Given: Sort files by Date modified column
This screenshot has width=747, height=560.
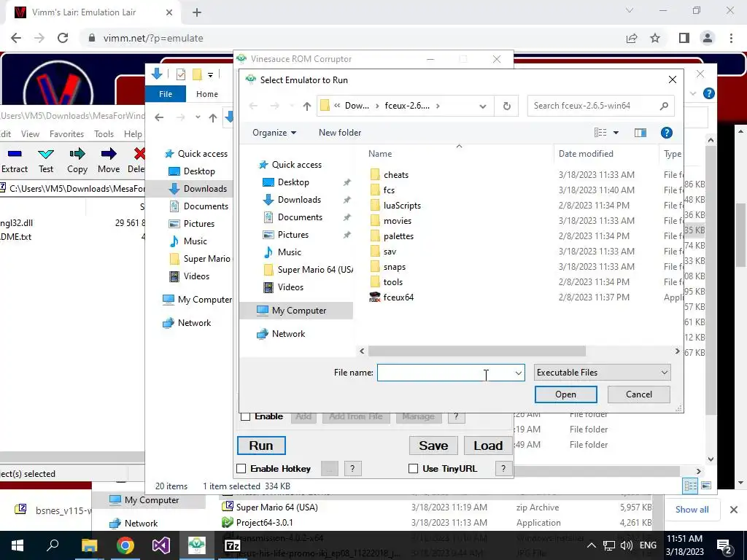Looking at the screenshot, I should pyautogui.click(x=586, y=154).
